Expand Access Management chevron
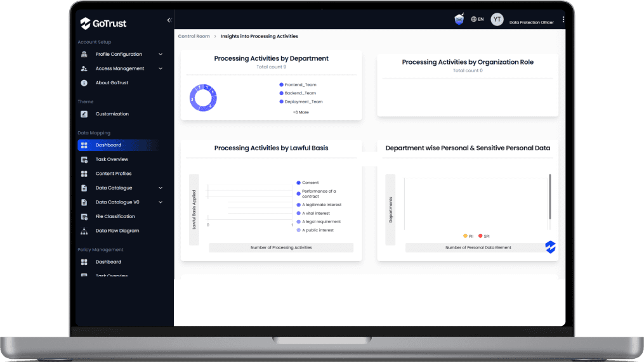Viewport: 644px width, 362px height. (161, 68)
